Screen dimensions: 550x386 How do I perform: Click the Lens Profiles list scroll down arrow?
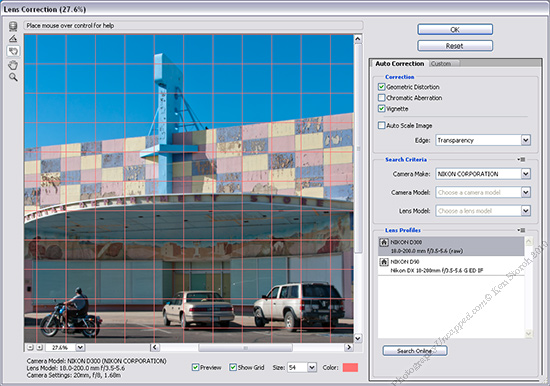click(529, 334)
